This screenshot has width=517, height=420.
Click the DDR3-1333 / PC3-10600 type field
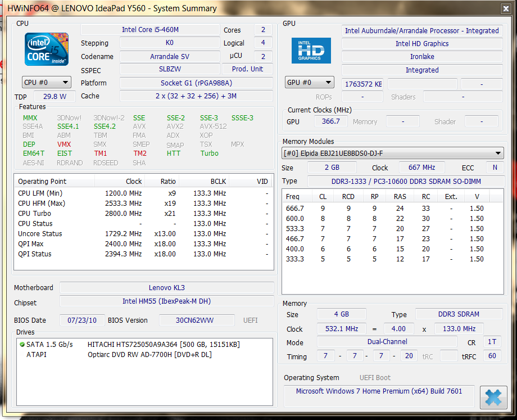click(406, 181)
